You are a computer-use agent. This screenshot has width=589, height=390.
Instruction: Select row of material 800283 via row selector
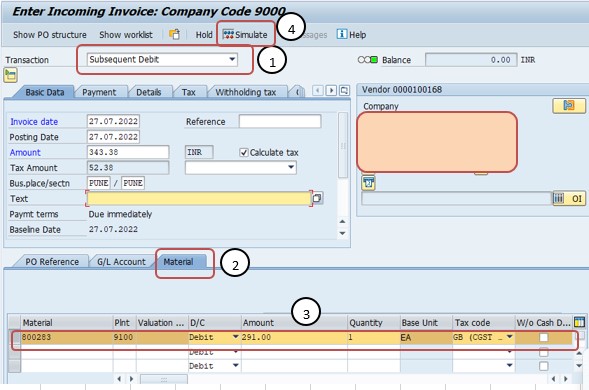pyautogui.click(x=15, y=337)
